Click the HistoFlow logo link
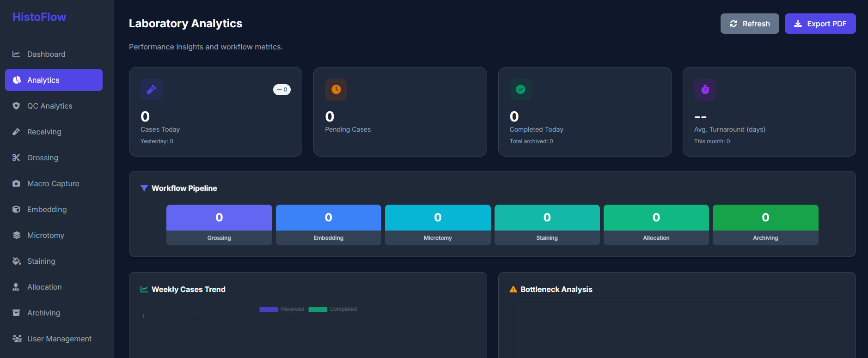Screen dimensions: 868x358 [x=39, y=17]
